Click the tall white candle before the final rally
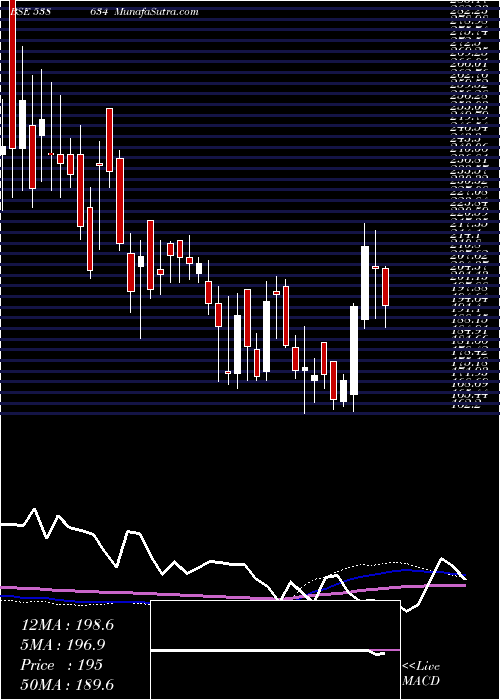This screenshot has width=500, height=700. (354, 350)
